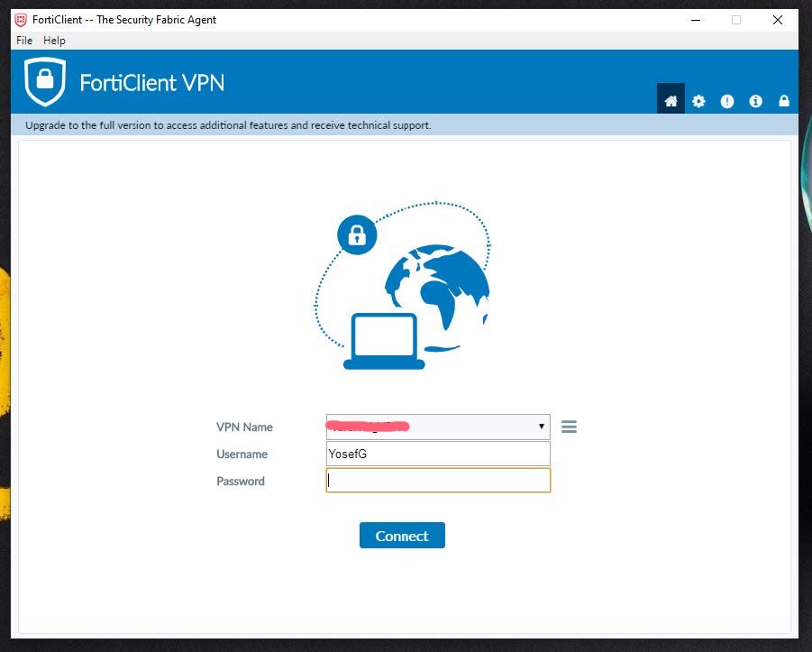Click the About info icon
The width and height of the screenshot is (812, 652).
(x=755, y=101)
